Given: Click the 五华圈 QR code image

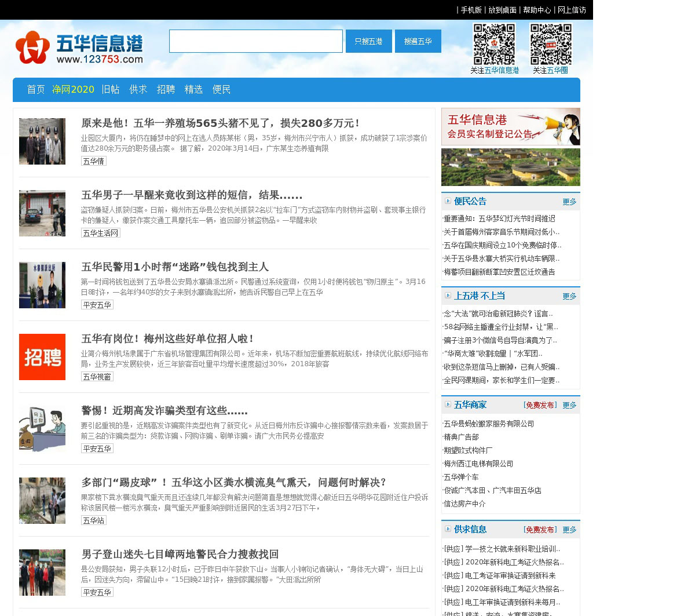Looking at the screenshot, I should 551,44.
